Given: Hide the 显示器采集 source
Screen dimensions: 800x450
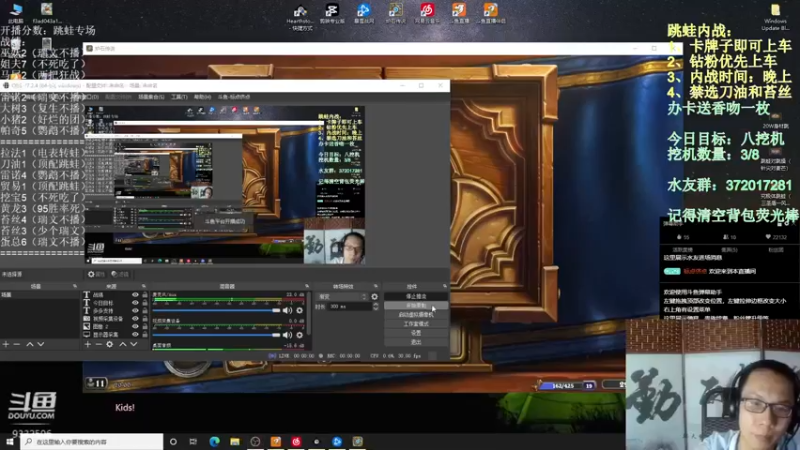Looking at the screenshot, I should pos(135,334).
